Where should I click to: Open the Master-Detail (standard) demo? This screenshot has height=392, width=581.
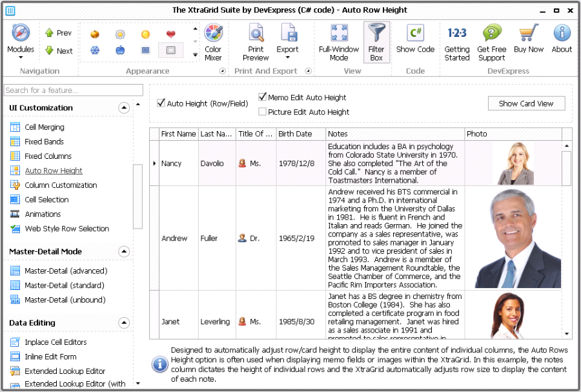66,285
